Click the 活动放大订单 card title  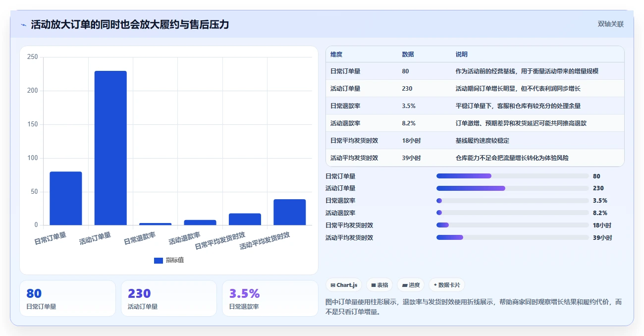[130, 25]
